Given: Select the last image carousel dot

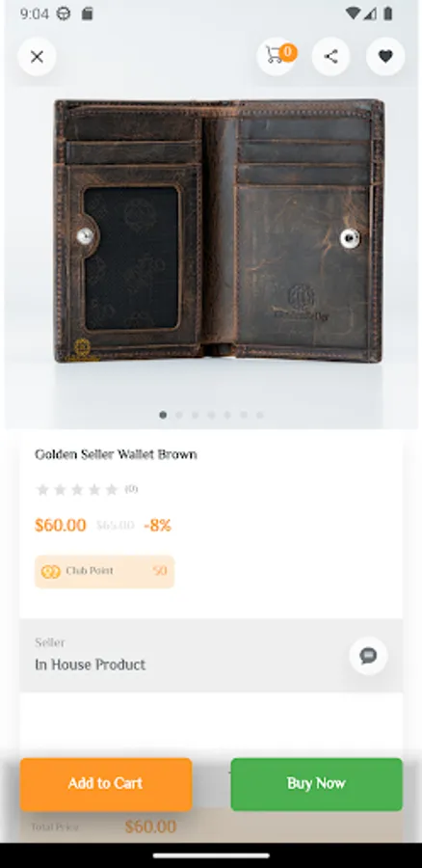Looking at the screenshot, I should click(x=260, y=415).
